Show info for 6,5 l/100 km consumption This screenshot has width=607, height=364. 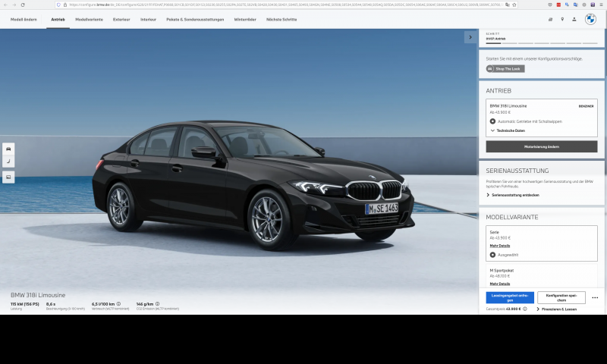pos(118,304)
